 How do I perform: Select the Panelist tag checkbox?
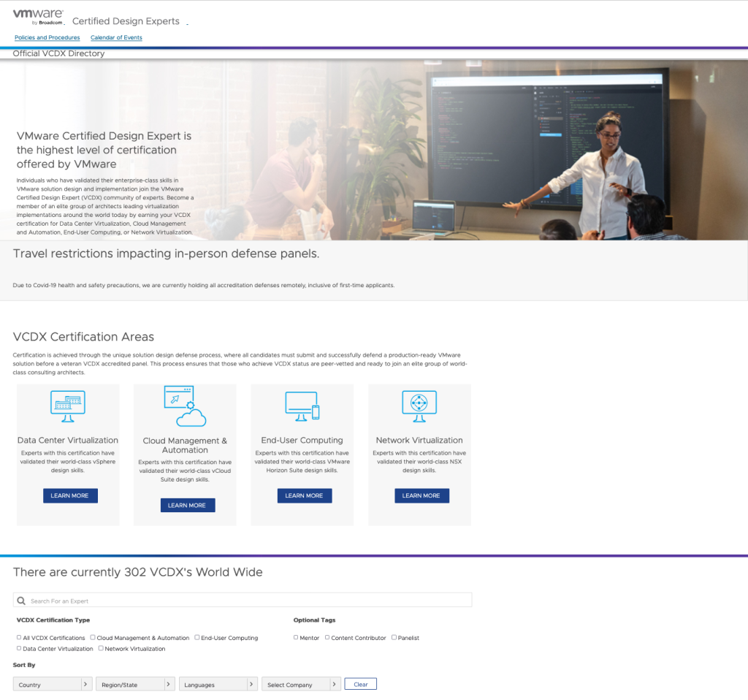(394, 637)
